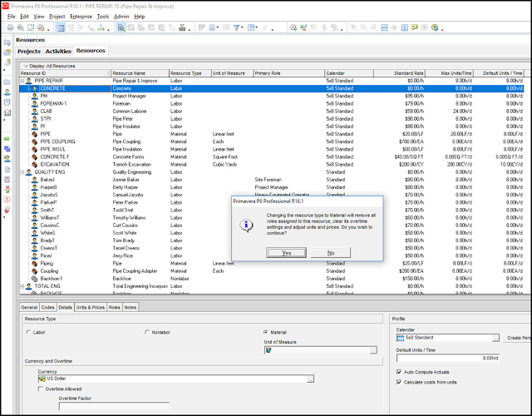Click the Default Units / Time field

tap(448, 359)
